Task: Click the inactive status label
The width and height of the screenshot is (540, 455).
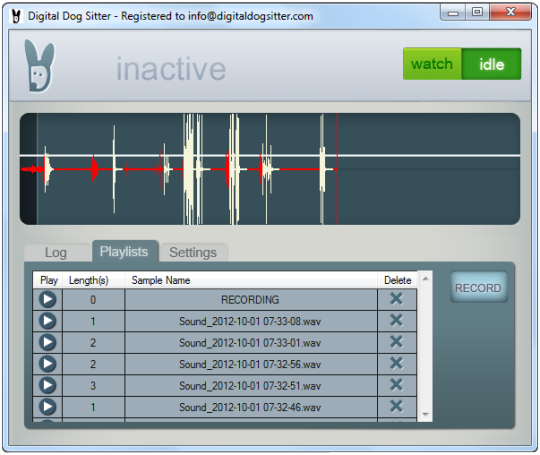Action: [x=171, y=69]
